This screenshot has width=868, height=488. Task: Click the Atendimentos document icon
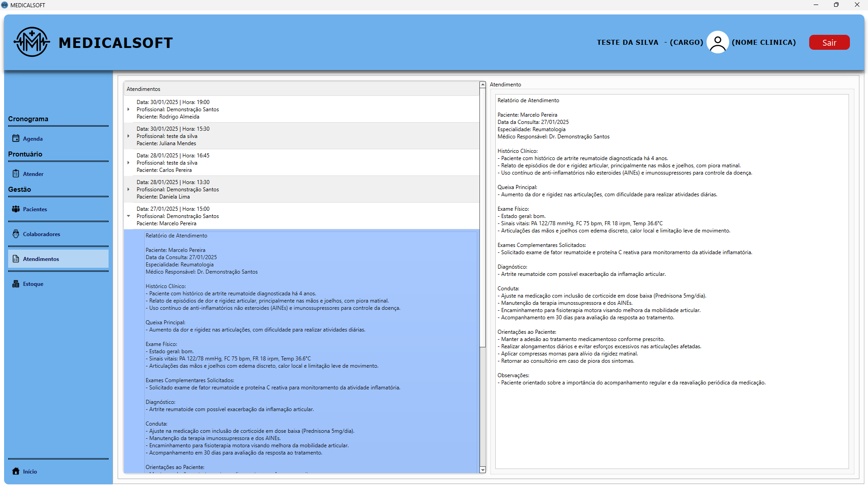(x=16, y=259)
